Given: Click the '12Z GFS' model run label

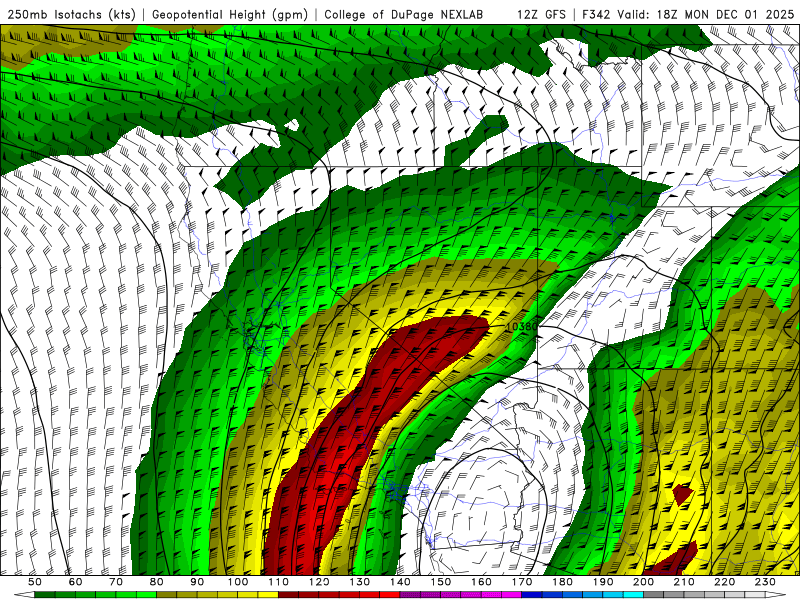Looking at the screenshot, I should pyautogui.click(x=541, y=14).
